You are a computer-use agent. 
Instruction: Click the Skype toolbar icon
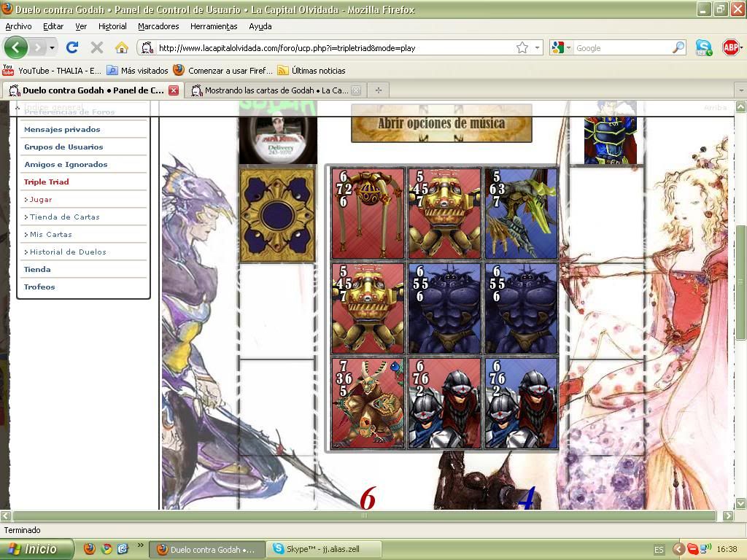(x=704, y=47)
